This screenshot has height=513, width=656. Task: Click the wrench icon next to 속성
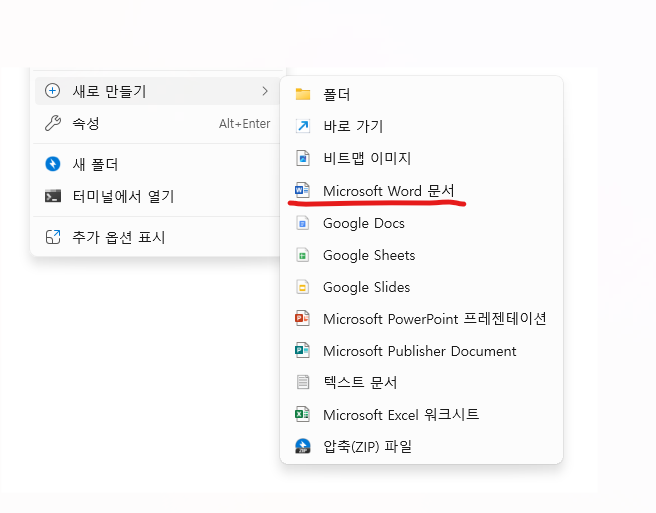pos(53,123)
